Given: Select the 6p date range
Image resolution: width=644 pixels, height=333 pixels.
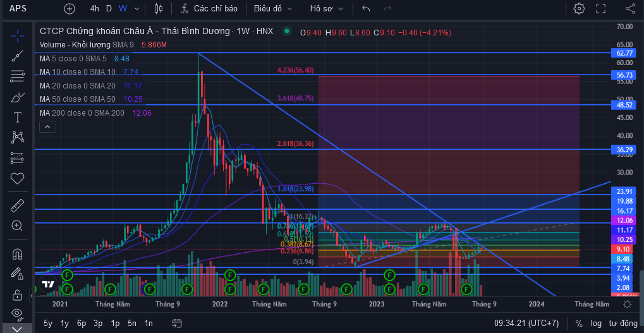Looking at the screenshot, I should tap(82, 323).
